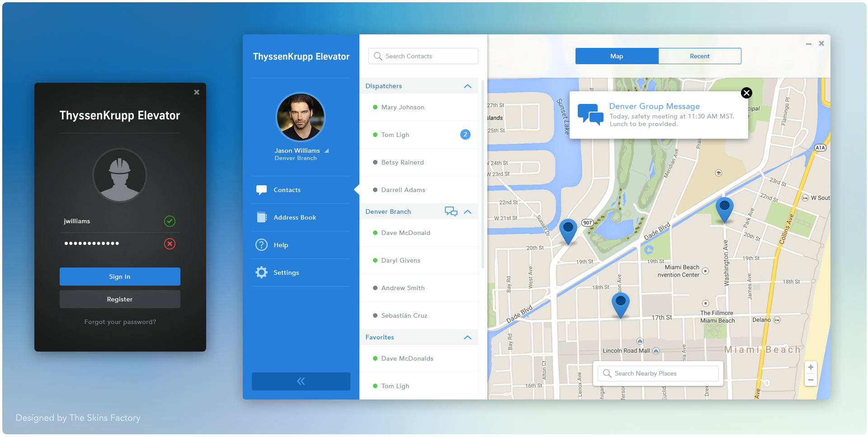Image resolution: width=868 pixels, height=437 pixels.
Task: Click the Denver Branch group chat icon
Action: point(451,211)
